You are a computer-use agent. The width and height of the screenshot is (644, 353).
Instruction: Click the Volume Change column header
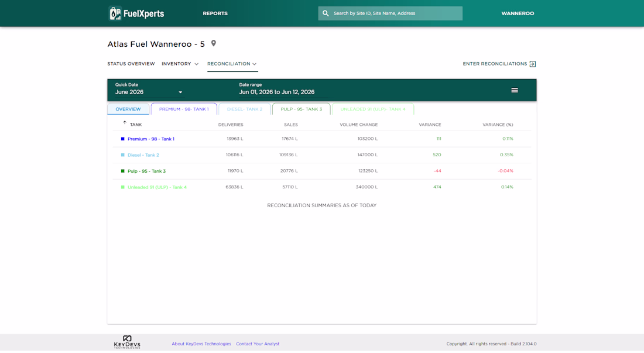click(x=358, y=124)
